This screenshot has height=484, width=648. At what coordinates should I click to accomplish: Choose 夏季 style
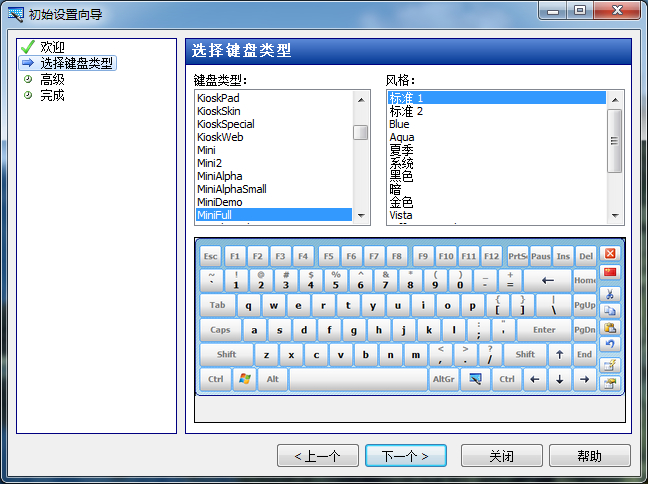click(497, 150)
